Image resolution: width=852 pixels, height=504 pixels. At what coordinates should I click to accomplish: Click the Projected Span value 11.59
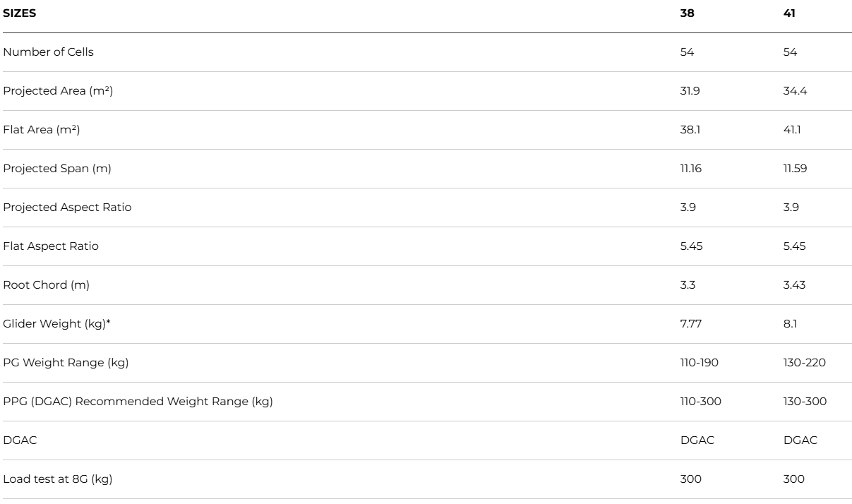pos(794,169)
